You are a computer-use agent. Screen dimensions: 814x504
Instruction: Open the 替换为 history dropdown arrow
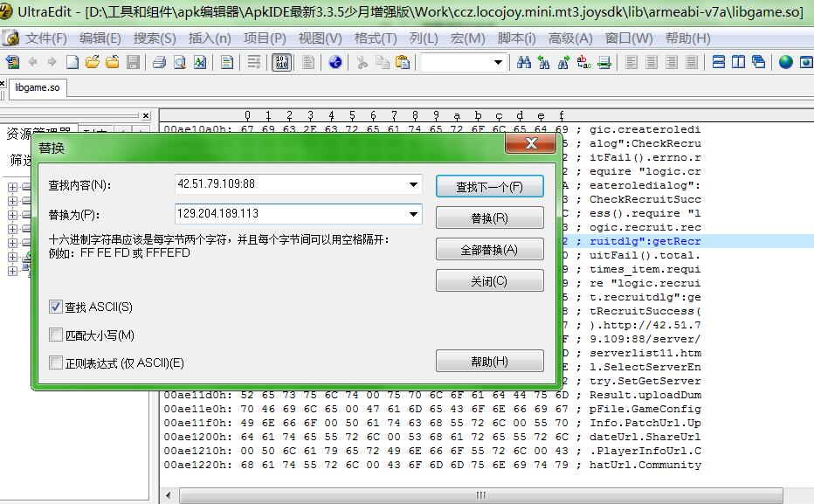[x=413, y=214]
